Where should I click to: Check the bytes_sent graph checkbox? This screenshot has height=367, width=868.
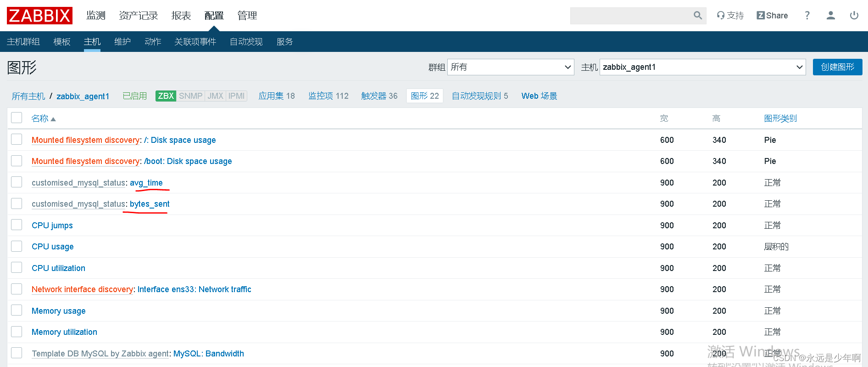(17, 203)
